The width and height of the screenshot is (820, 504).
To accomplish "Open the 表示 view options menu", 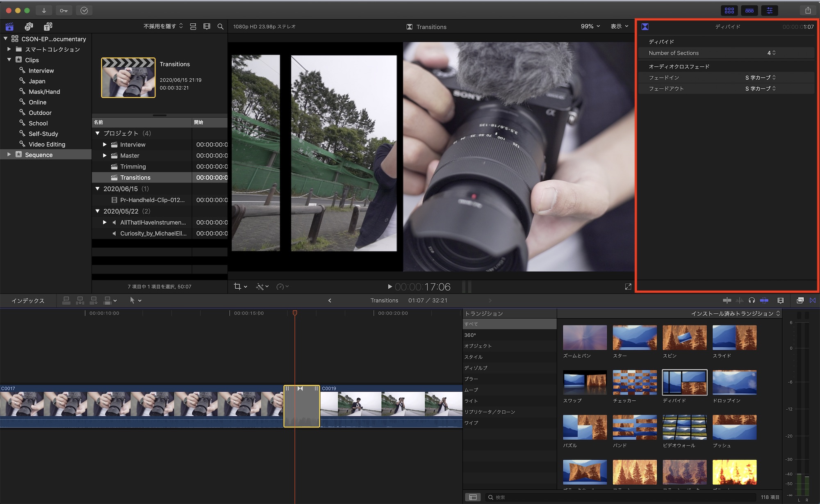I will (619, 26).
